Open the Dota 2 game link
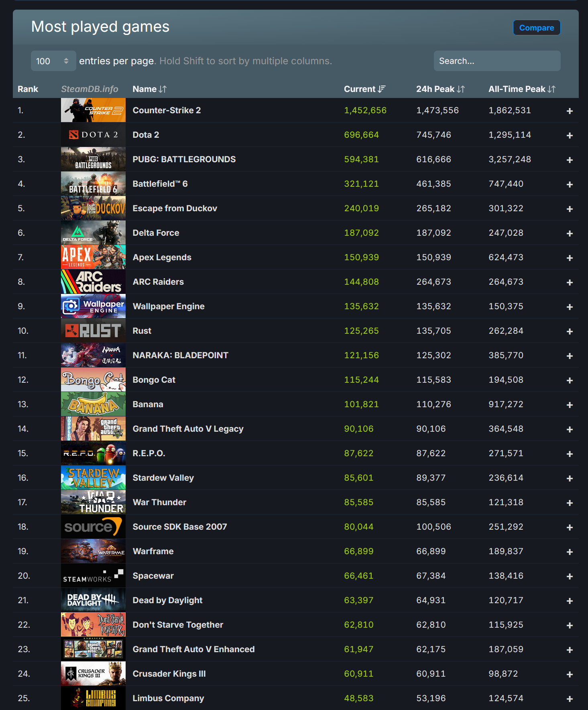The height and width of the screenshot is (710, 588). (146, 135)
